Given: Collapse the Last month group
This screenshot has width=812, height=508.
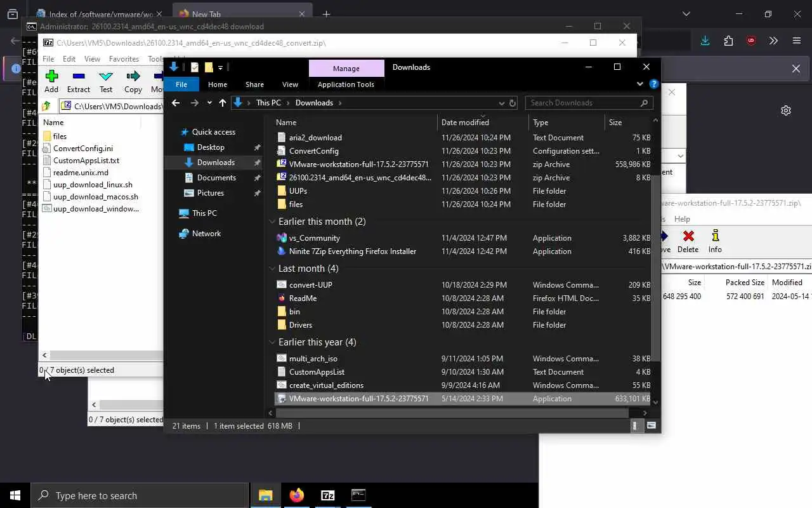Looking at the screenshot, I should click(x=272, y=269).
